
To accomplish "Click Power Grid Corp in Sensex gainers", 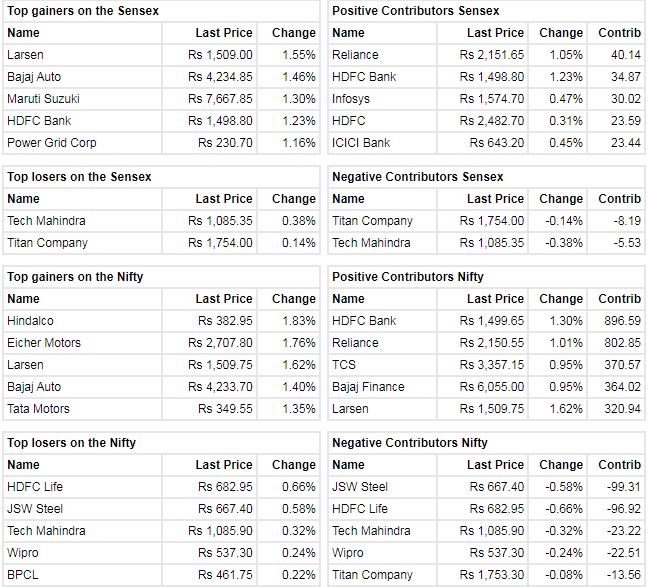I will [x=51, y=143].
